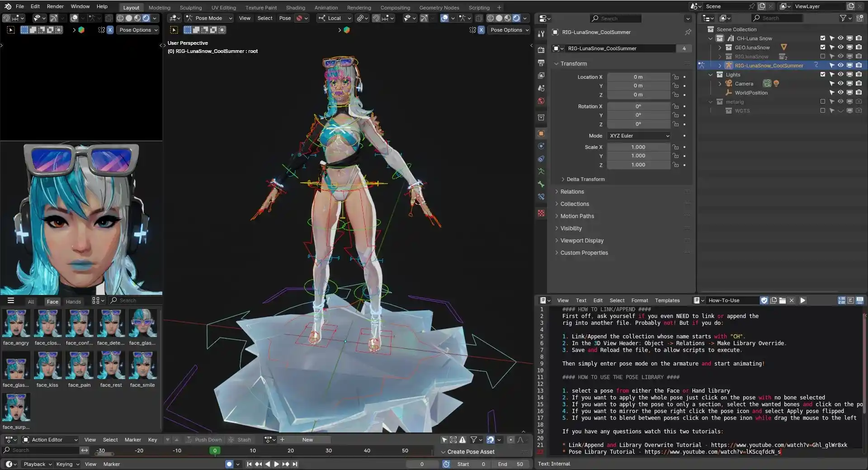Switch to the Shading workspace tab
This screenshot has height=470, width=868.
point(296,7)
